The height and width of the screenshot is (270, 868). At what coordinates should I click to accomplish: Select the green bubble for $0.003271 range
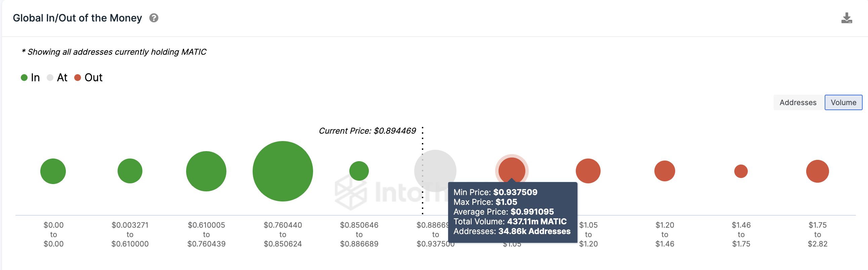coord(130,171)
